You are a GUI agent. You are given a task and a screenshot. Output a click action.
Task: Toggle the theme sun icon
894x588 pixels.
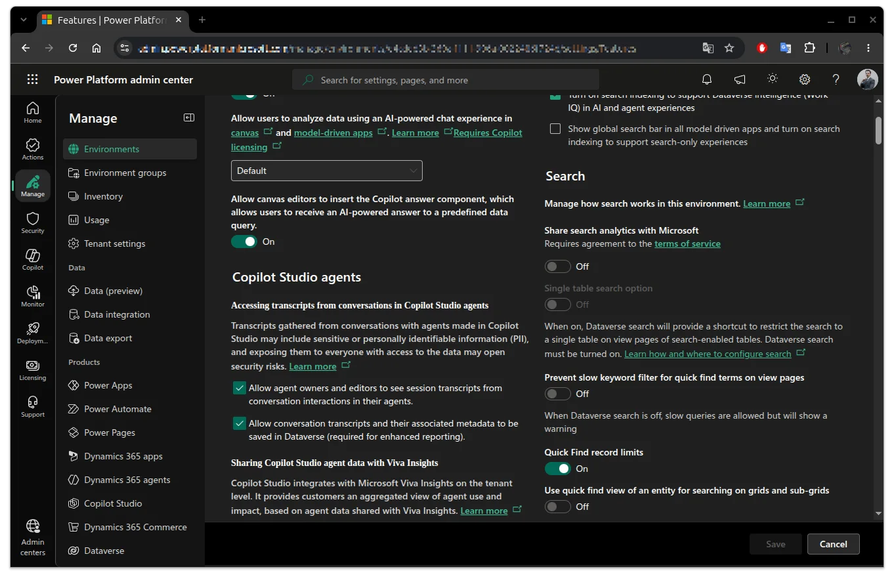coord(773,79)
